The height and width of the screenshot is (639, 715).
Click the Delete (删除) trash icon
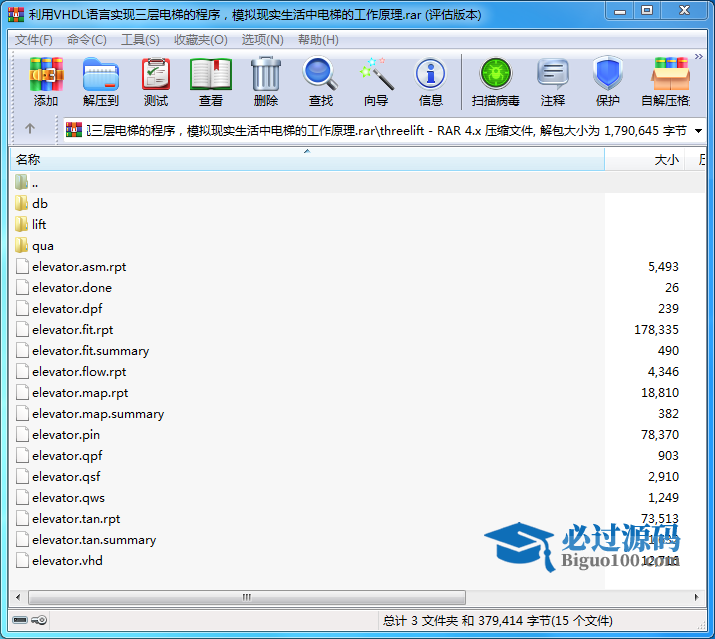pos(266,74)
